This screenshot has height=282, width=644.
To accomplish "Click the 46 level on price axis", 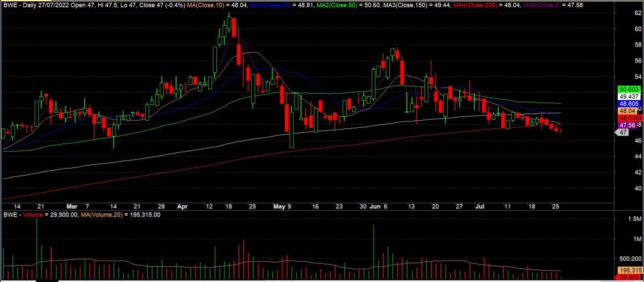I will 638,140.
